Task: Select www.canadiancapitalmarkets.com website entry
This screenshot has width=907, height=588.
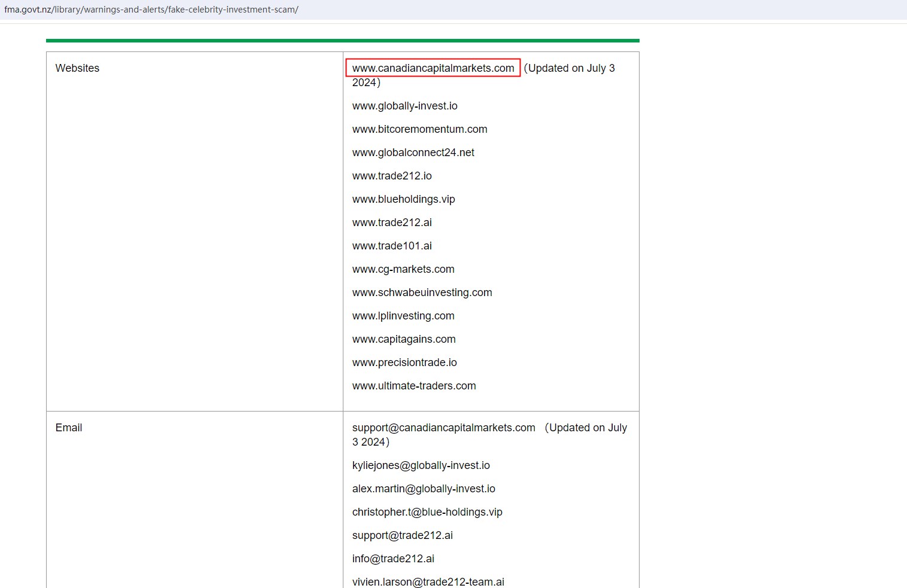Action: tap(433, 68)
